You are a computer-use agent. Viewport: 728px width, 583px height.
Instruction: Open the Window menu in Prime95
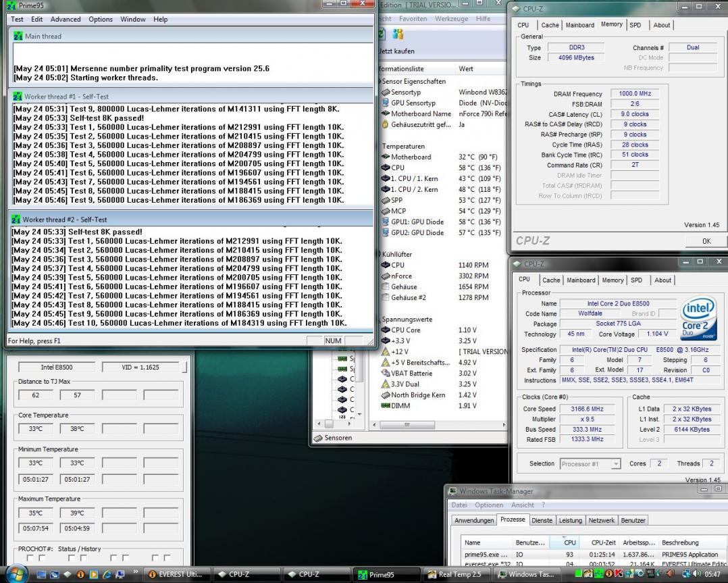click(133, 19)
